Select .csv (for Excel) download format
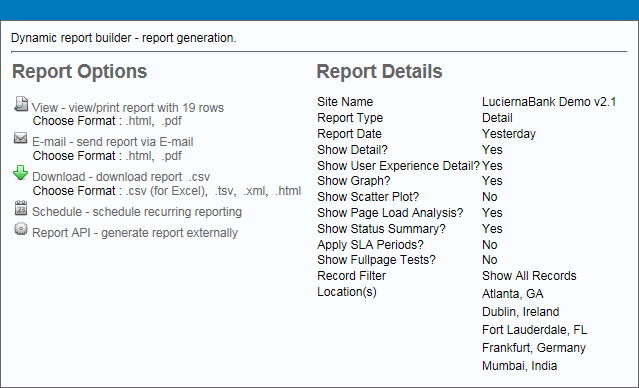639x388 pixels. tap(166, 191)
